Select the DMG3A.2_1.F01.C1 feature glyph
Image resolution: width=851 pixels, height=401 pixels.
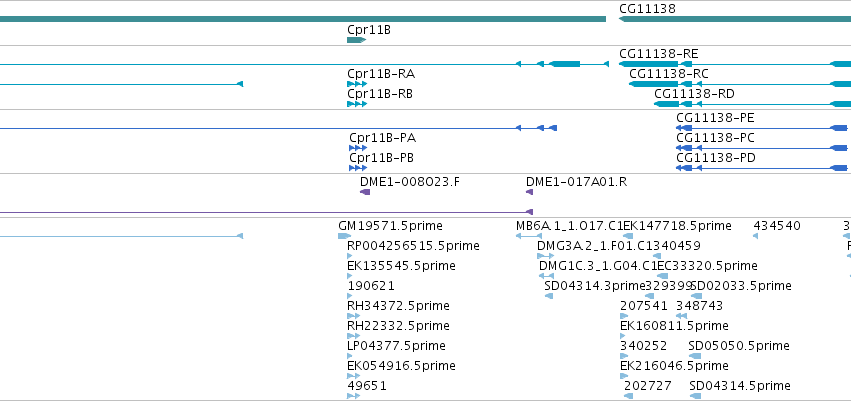pos(545,256)
